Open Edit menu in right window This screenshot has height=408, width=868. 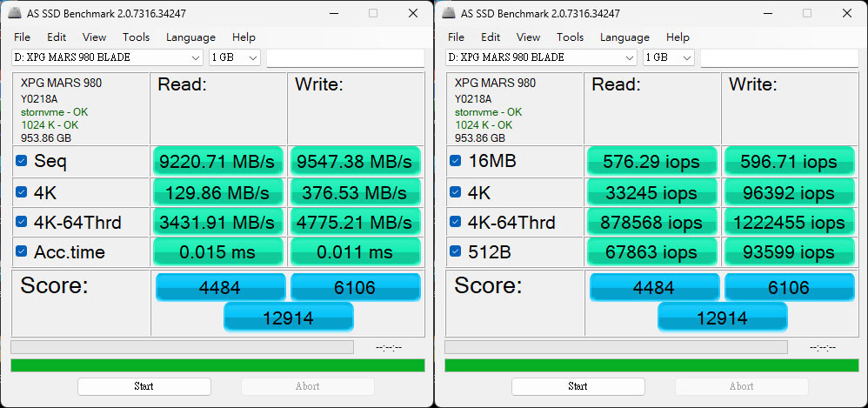(x=491, y=37)
